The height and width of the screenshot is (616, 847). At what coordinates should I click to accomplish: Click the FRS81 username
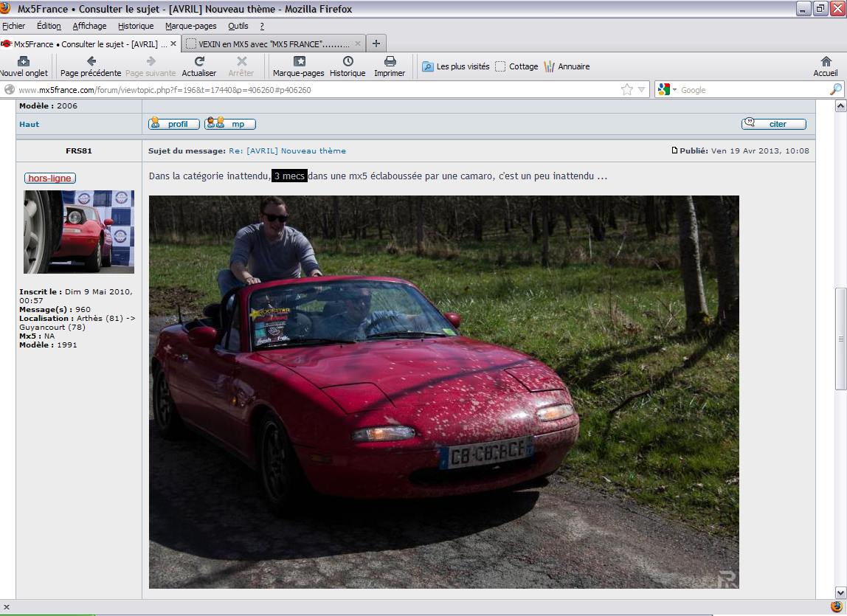(79, 150)
